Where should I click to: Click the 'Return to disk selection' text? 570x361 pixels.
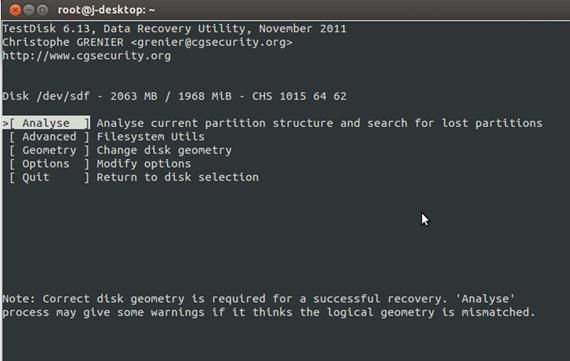click(177, 177)
